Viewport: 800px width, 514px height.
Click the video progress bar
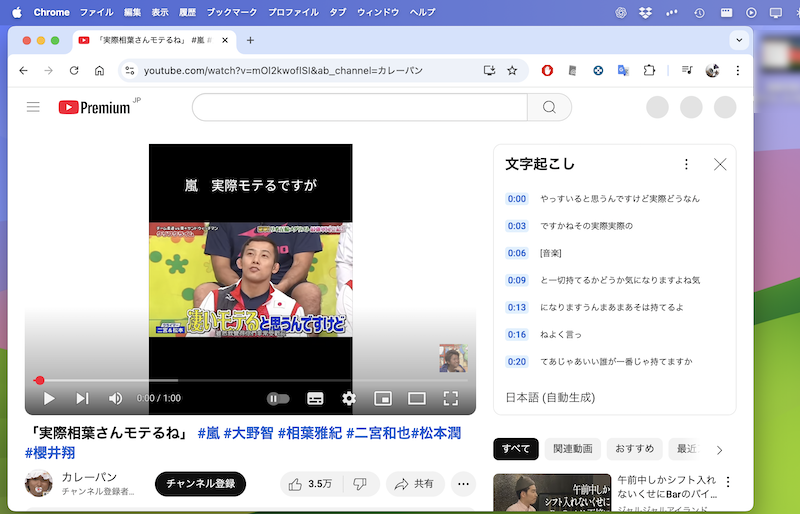[251, 380]
